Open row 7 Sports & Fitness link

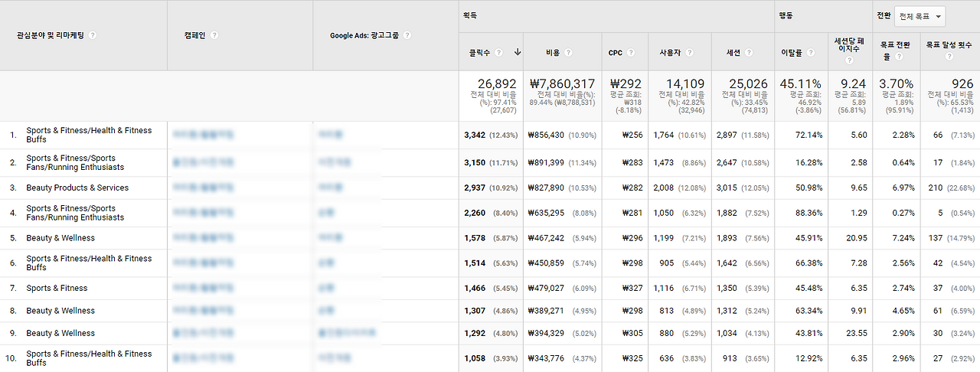57,289
